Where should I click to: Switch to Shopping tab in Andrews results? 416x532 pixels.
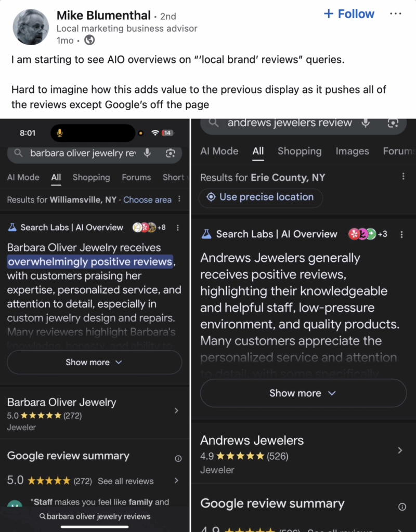coord(299,151)
